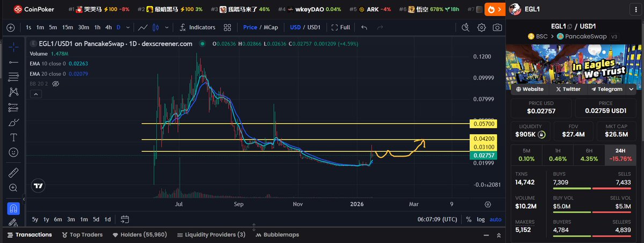The image size is (644, 243).
Task: Collapse the indicator legend chevron
Action: click(35, 94)
